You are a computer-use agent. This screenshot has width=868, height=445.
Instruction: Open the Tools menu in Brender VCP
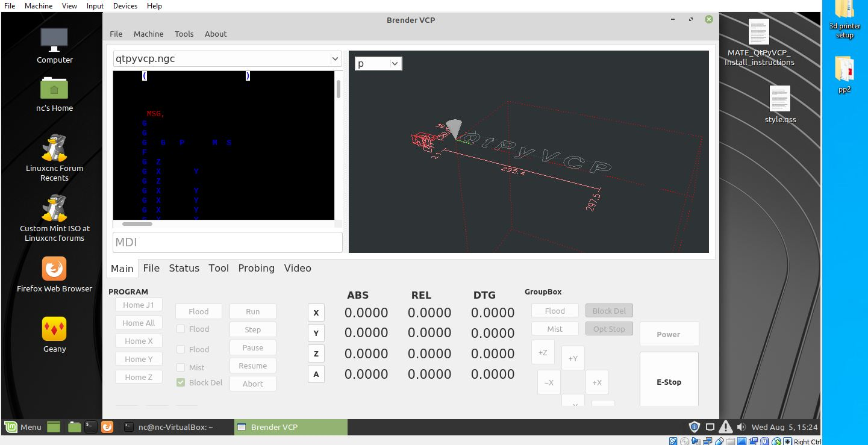coord(184,34)
